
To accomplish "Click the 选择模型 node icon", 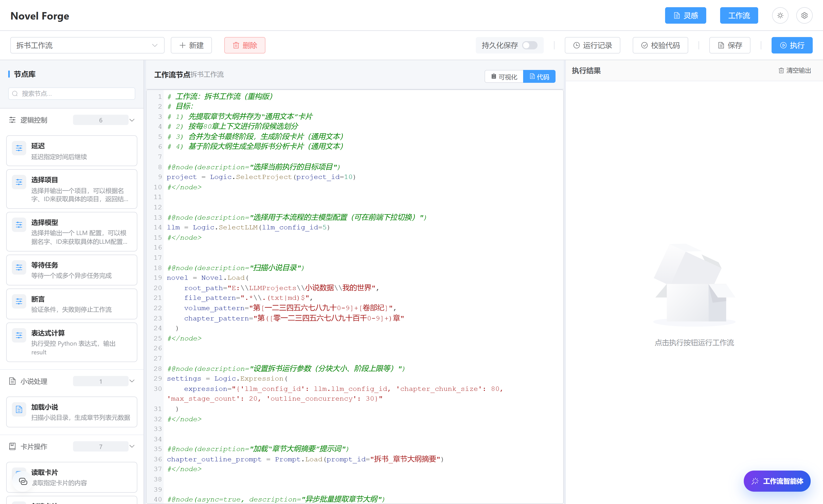I will 19,224.
